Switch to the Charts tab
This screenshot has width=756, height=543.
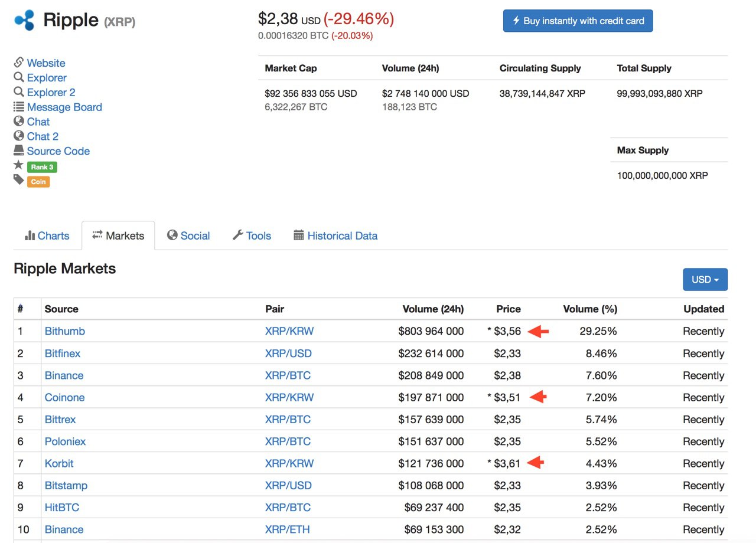pos(47,235)
